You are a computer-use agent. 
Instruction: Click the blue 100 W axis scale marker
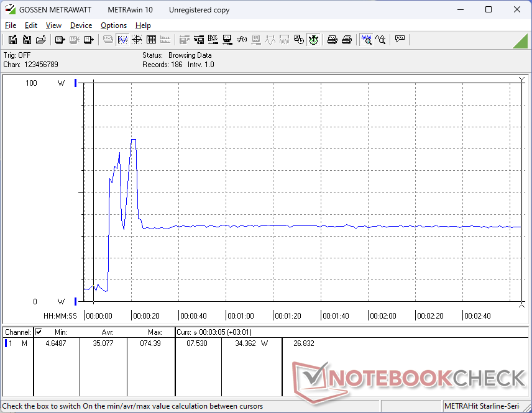coord(75,83)
